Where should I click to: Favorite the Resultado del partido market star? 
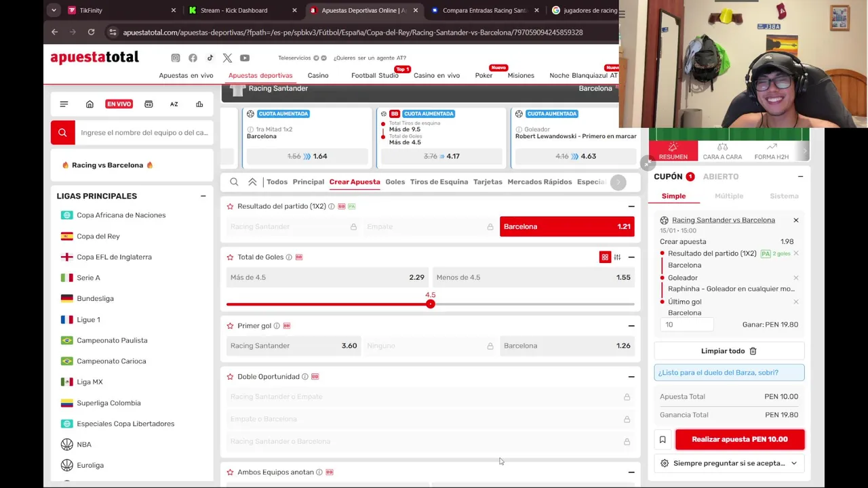(230, 206)
